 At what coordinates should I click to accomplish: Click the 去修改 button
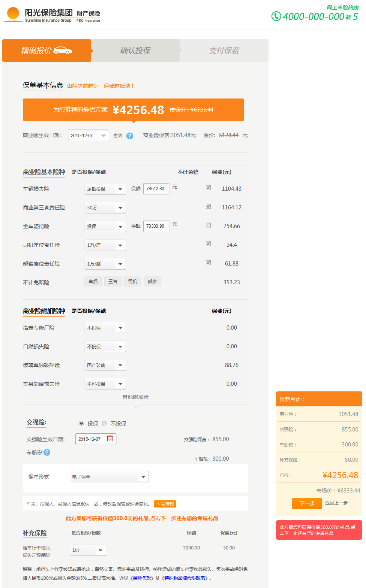[165, 504]
